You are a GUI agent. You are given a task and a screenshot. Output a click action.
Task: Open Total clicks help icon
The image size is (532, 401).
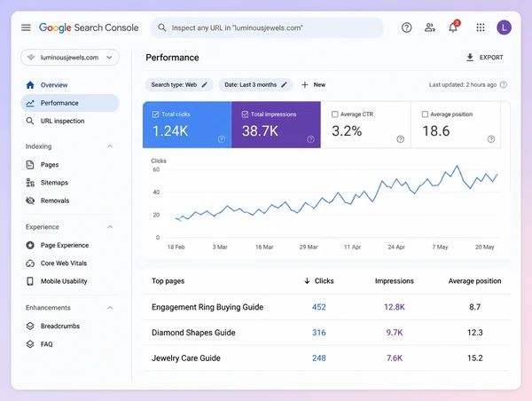click(221, 139)
